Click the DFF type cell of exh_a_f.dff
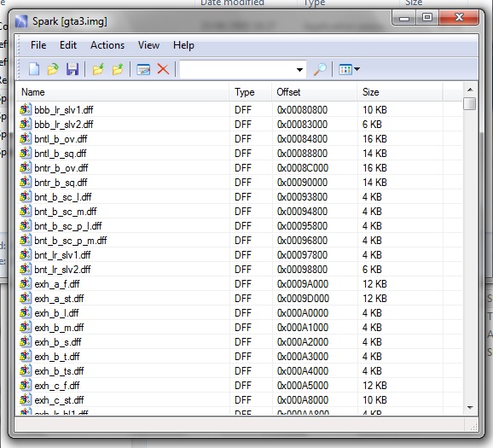 pyautogui.click(x=243, y=284)
